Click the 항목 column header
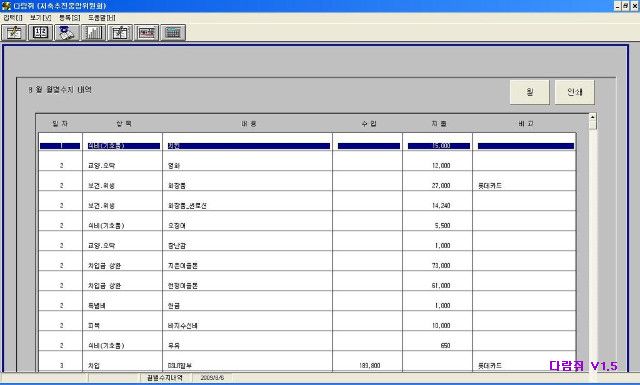The width and height of the screenshot is (640, 385). tap(123, 124)
